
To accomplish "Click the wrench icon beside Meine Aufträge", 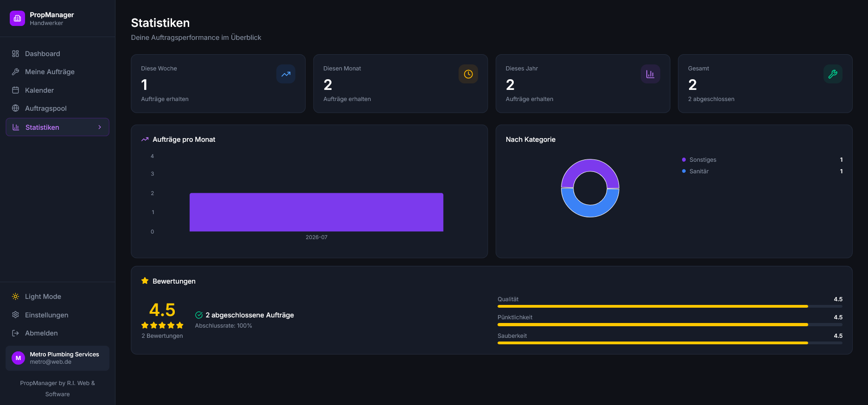I will [x=15, y=72].
